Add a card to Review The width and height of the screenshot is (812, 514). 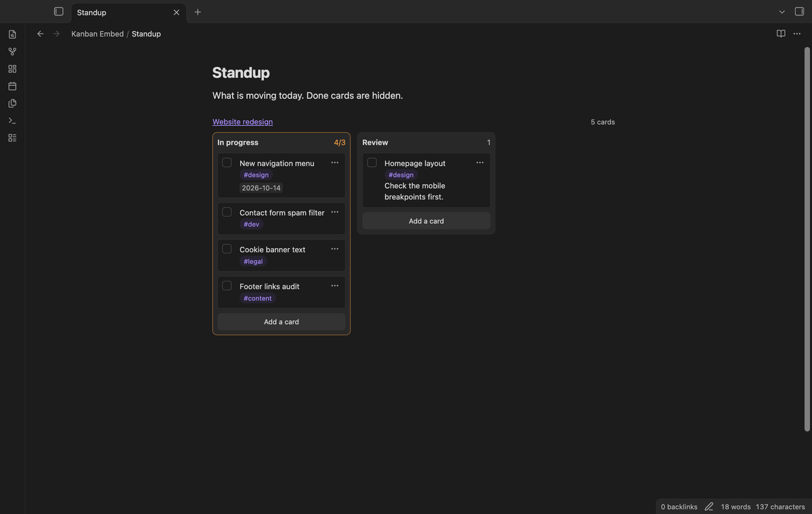click(426, 221)
